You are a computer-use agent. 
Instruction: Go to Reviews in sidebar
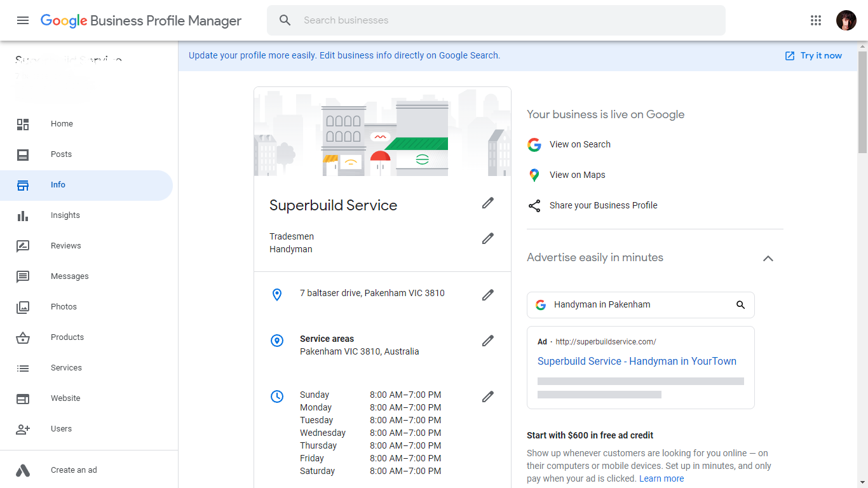[65, 246]
